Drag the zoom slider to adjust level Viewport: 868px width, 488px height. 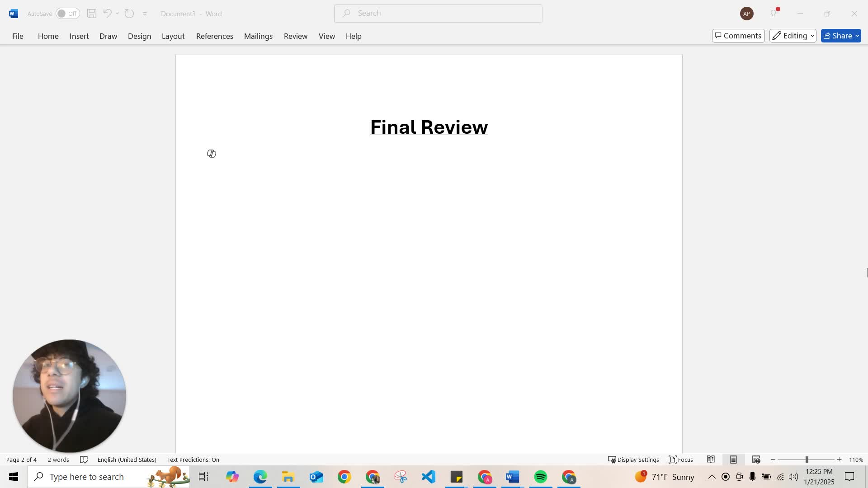click(807, 460)
